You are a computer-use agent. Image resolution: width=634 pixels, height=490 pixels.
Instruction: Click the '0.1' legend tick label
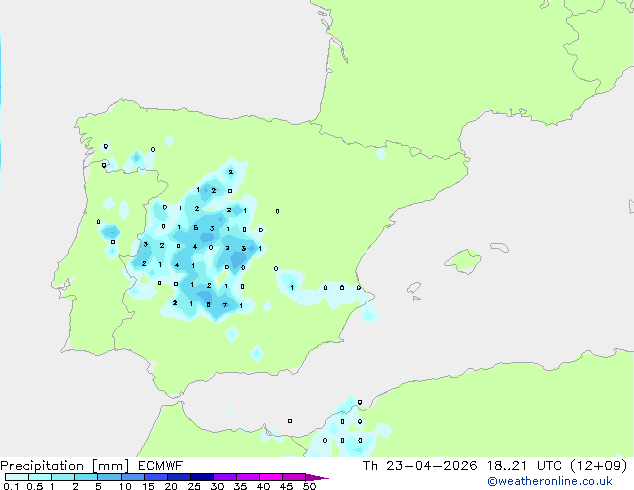[x=11, y=486]
